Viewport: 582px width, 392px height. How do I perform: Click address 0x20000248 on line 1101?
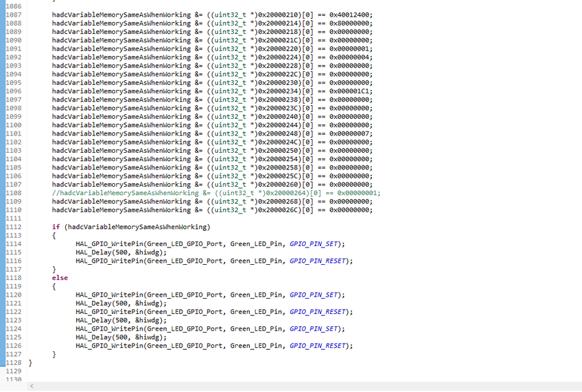click(x=278, y=133)
